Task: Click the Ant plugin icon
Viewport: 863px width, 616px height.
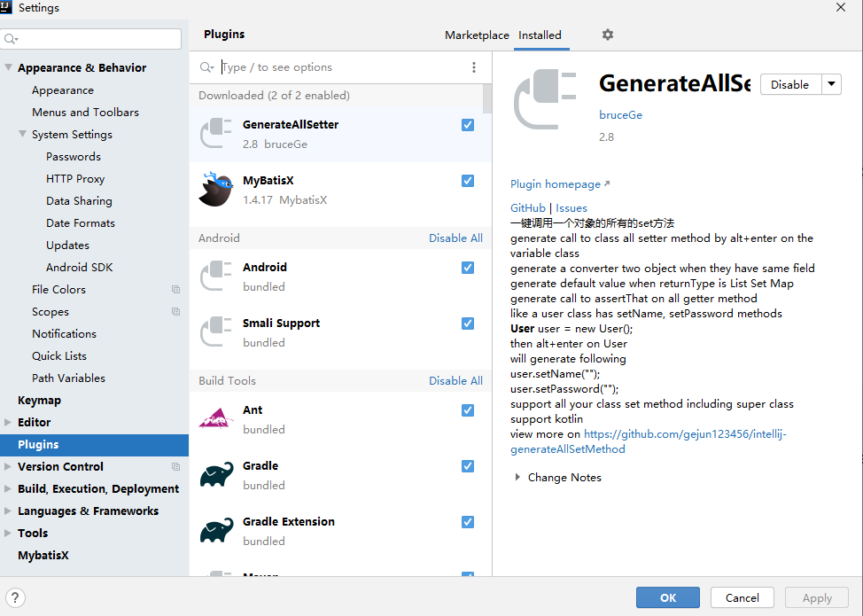Action: tap(216, 418)
